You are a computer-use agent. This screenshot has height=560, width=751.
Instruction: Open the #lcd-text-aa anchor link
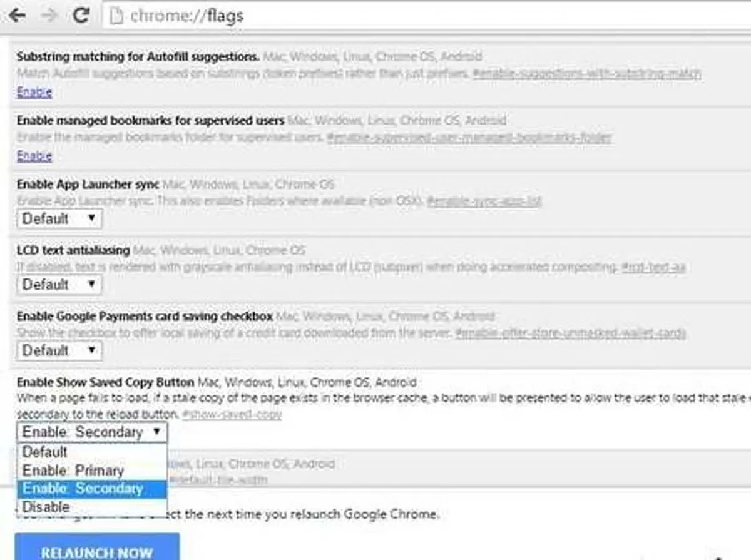coord(653,267)
